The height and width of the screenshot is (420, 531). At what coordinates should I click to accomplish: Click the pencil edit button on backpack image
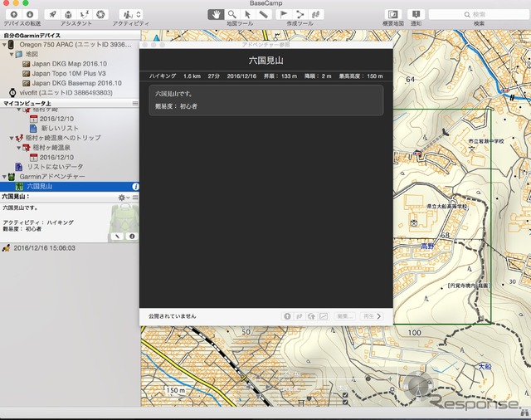pos(117,237)
